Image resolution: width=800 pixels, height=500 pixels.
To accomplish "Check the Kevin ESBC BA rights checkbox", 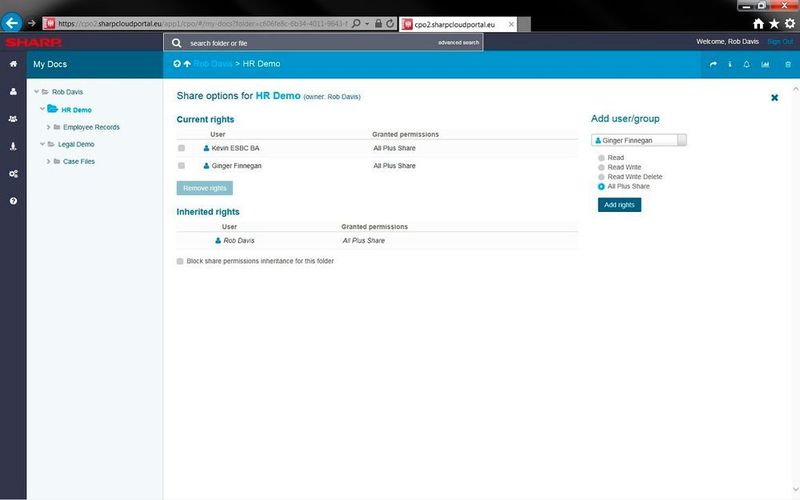I will point(181,148).
